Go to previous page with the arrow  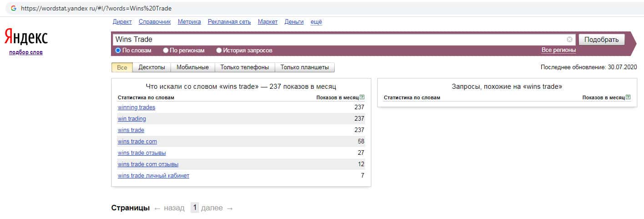(157, 209)
